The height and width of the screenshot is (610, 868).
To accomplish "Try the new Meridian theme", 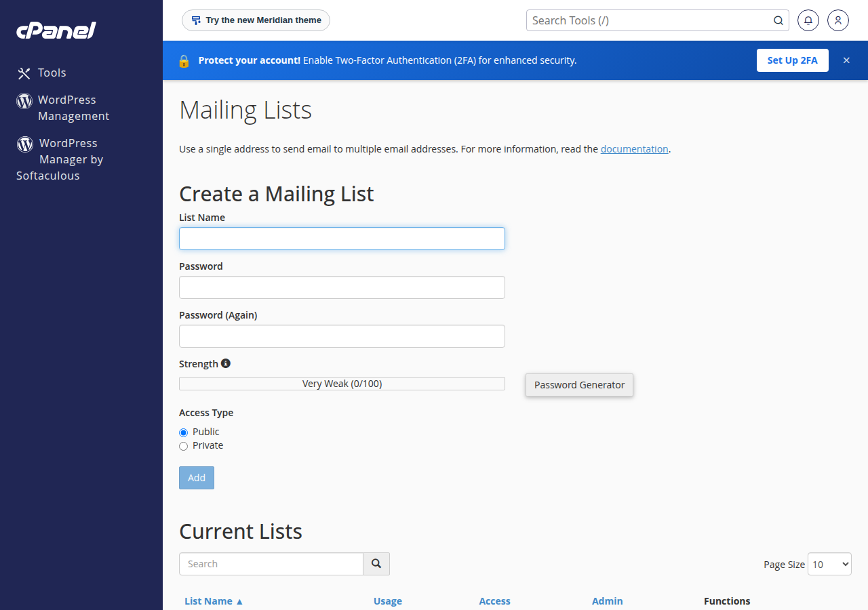I will tap(256, 20).
